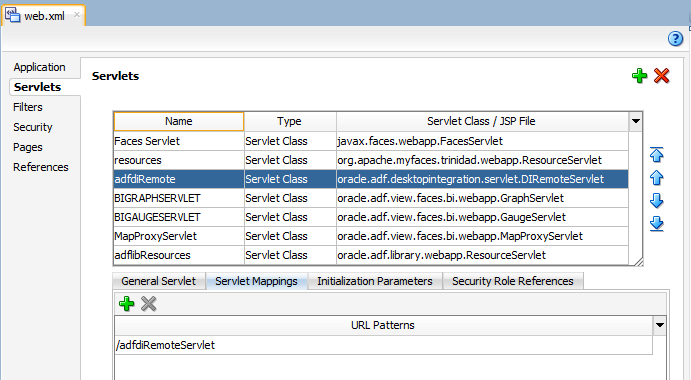The image size is (691, 380).
Task: Add a new URL pattern mapping
Action: (126, 303)
